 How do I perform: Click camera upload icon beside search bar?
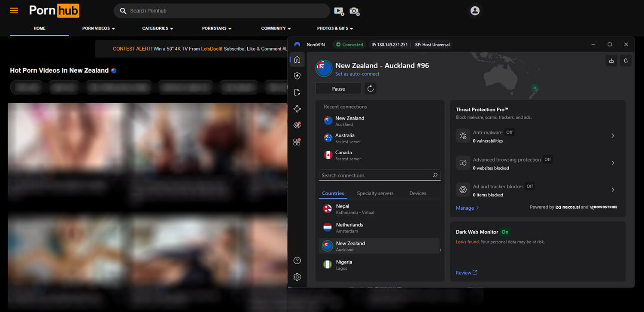pyautogui.click(x=354, y=11)
